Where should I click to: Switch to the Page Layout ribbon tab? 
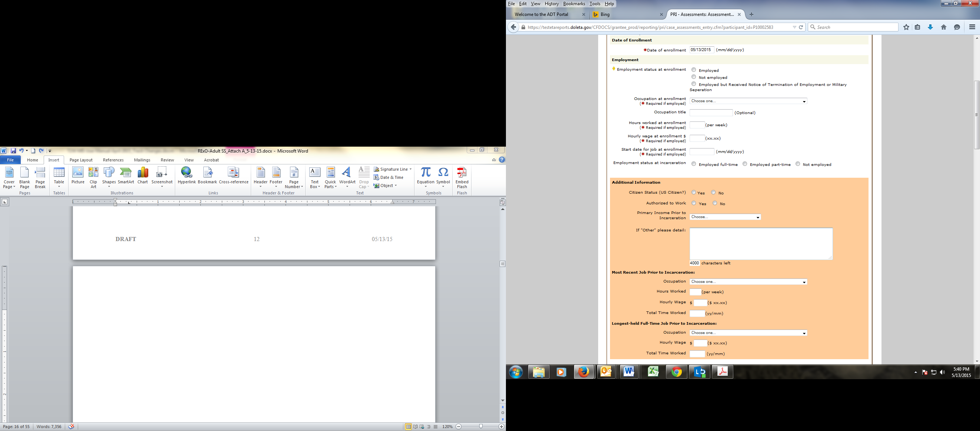click(81, 160)
